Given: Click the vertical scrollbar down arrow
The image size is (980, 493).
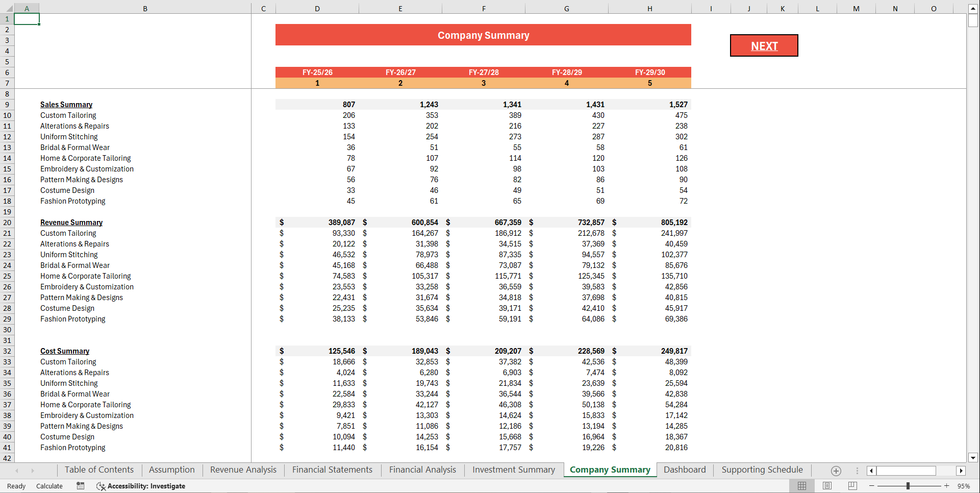Looking at the screenshot, I should tap(973, 458).
